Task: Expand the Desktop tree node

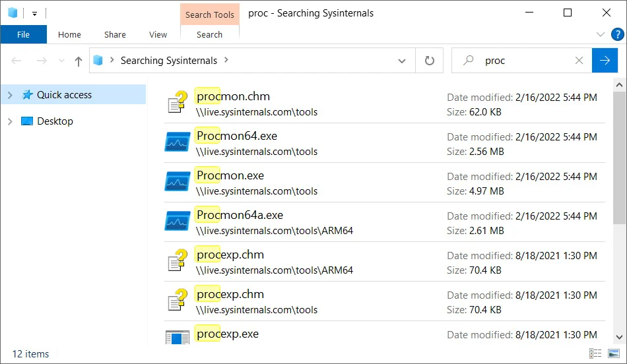Action: coord(10,121)
